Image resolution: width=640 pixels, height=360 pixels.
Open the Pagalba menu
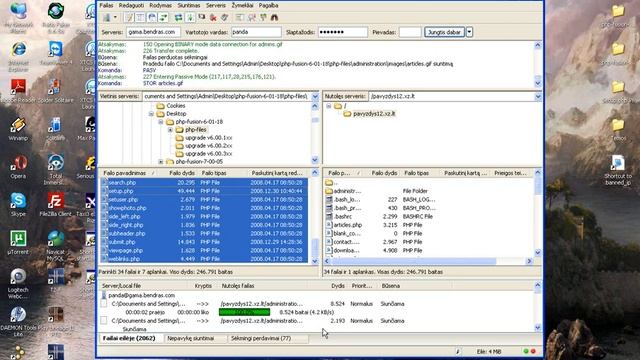click(268, 5)
